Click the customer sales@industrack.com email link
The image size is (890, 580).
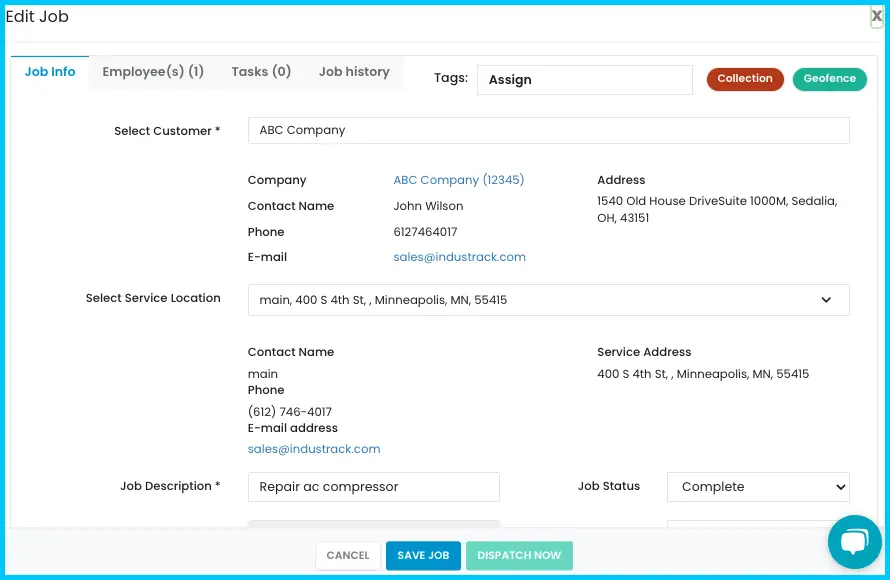click(x=459, y=257)
